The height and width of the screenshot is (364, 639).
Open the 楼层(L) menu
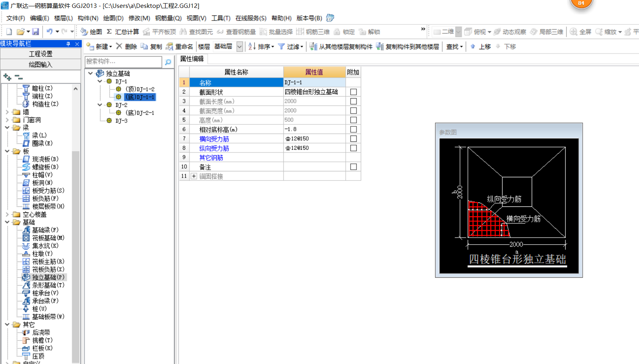click(63, 18)
